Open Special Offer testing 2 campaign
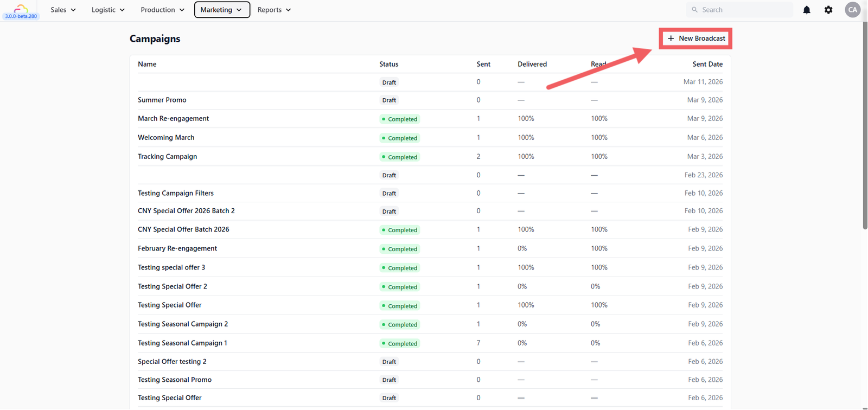Image resolution: width=868 pixels, height=410 pixels. click(x=172, y=361)
